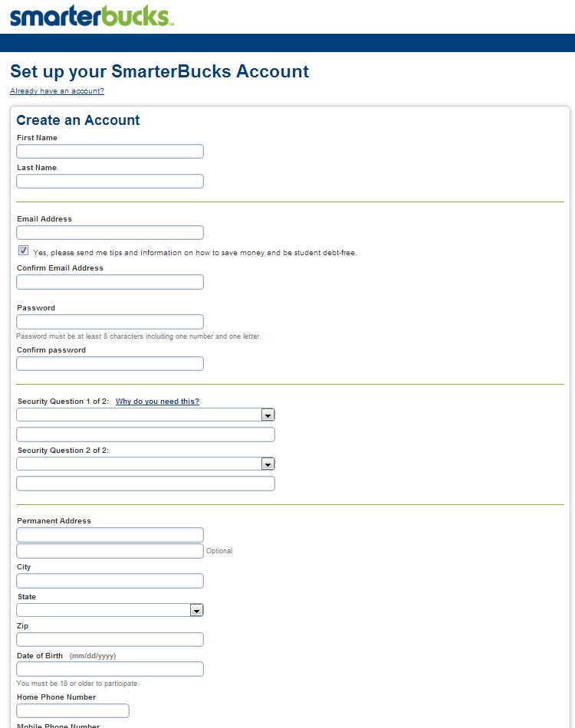Image resolution: width=575 pixels, height=728 pixels.
Task: Click the First Name input field
Action: (110, 152)
